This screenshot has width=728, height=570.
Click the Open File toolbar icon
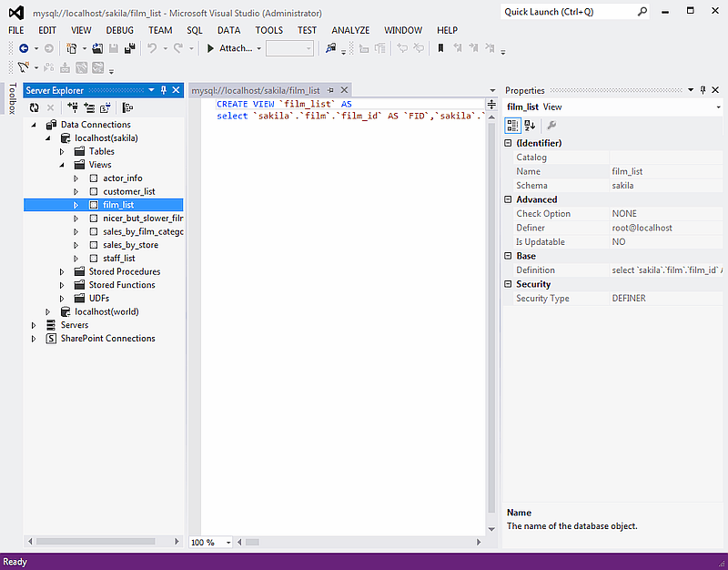click(97, 48)
